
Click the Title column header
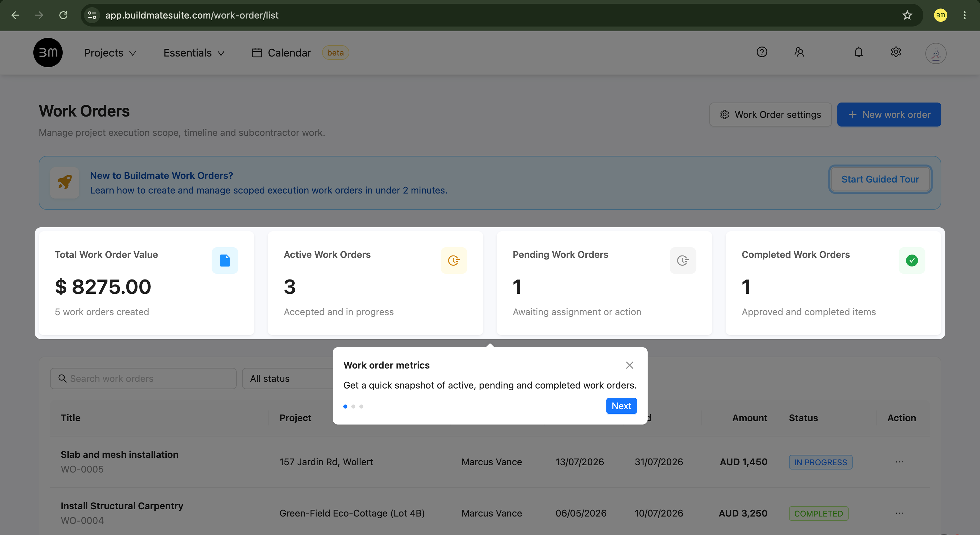[x=71, y=418]
